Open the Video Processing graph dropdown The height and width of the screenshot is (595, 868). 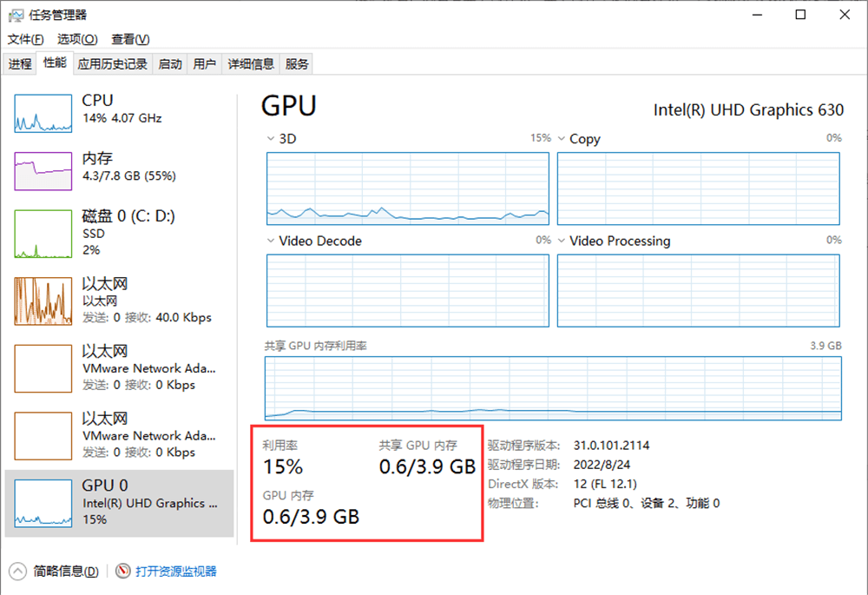click(x=561, y=241)
